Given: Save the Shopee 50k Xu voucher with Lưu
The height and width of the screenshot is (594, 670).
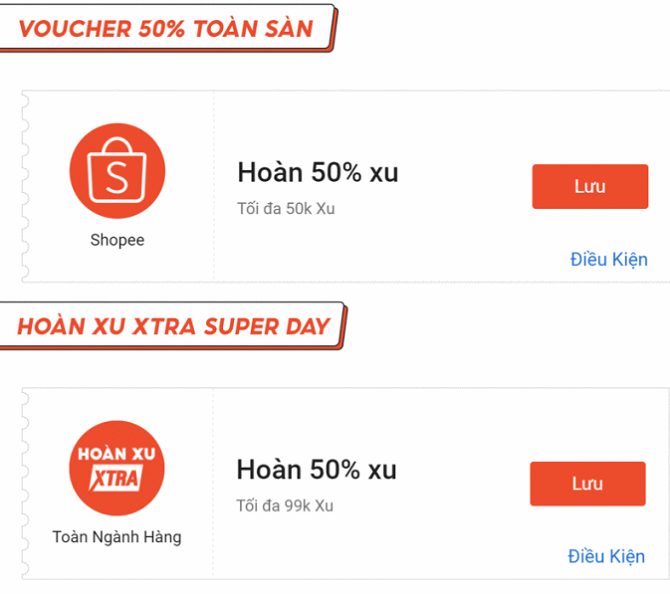Looking at the screenshot, I should 589,187.
